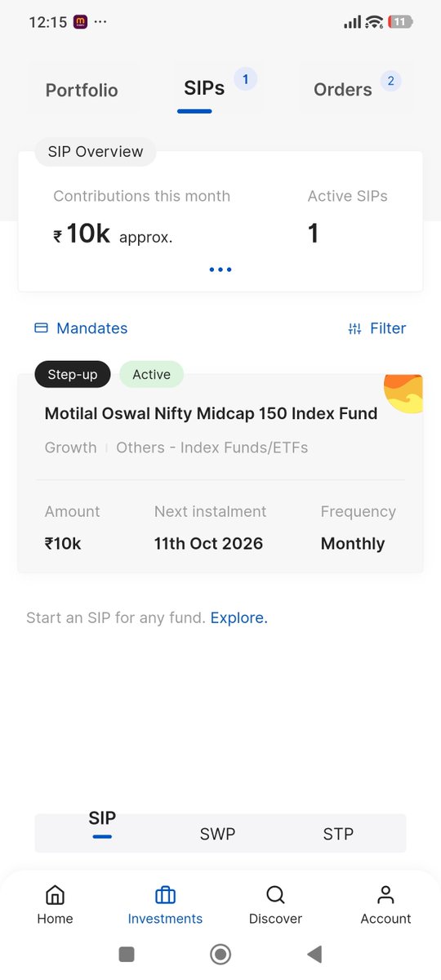
Task: Switch to the STP segment
Action: click(x=338, y=834)
